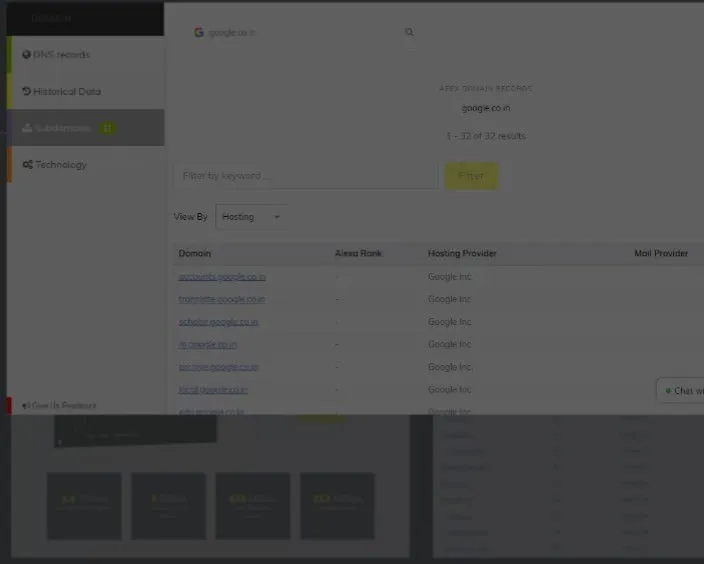Click the Hosting Provider column header

(x=462, y=253)
